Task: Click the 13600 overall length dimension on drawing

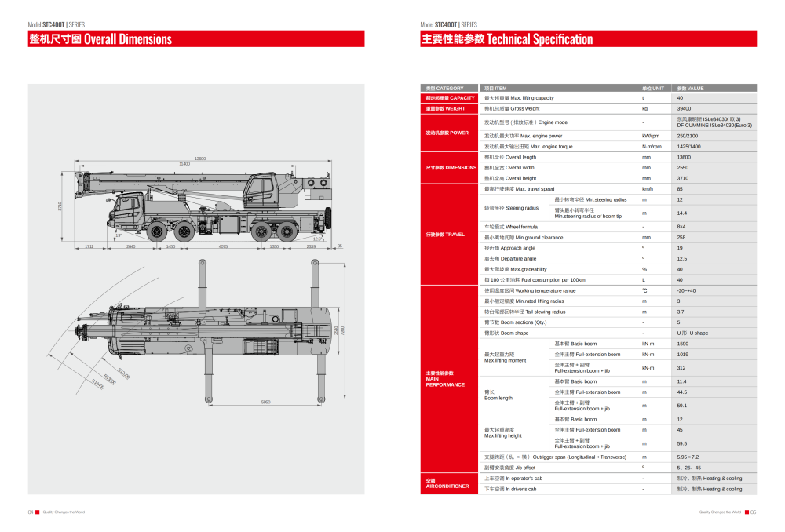Action: [200, 159]
